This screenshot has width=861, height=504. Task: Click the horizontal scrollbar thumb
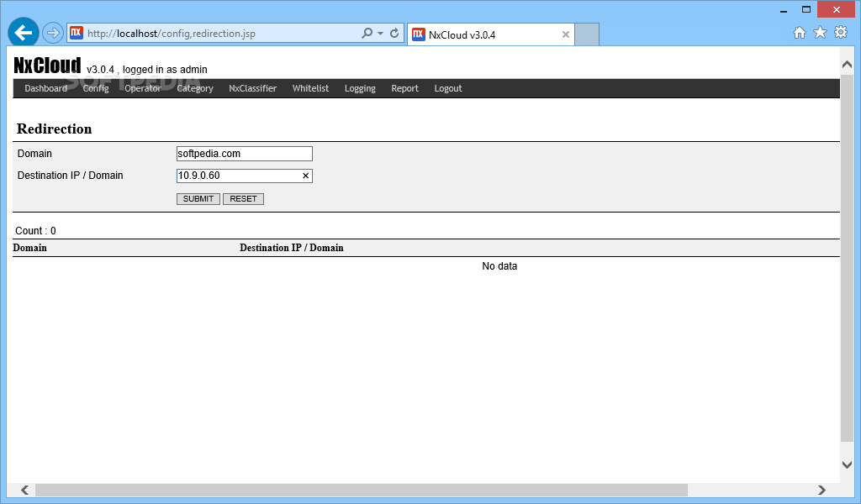pos(362,490)
